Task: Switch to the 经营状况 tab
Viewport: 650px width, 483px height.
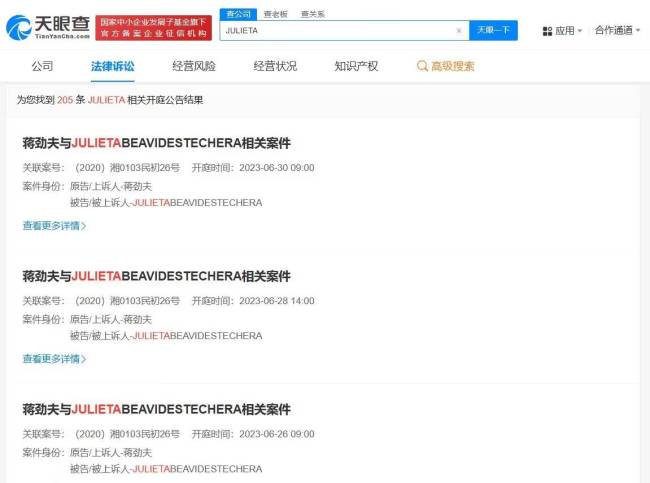Action: tap(275, 66)
